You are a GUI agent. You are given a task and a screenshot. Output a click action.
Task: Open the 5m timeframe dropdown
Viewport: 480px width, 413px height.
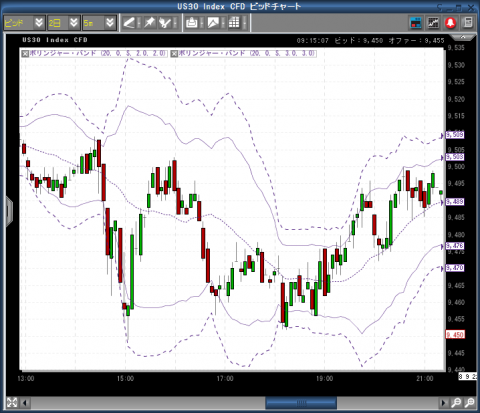[x=110, y=23]
